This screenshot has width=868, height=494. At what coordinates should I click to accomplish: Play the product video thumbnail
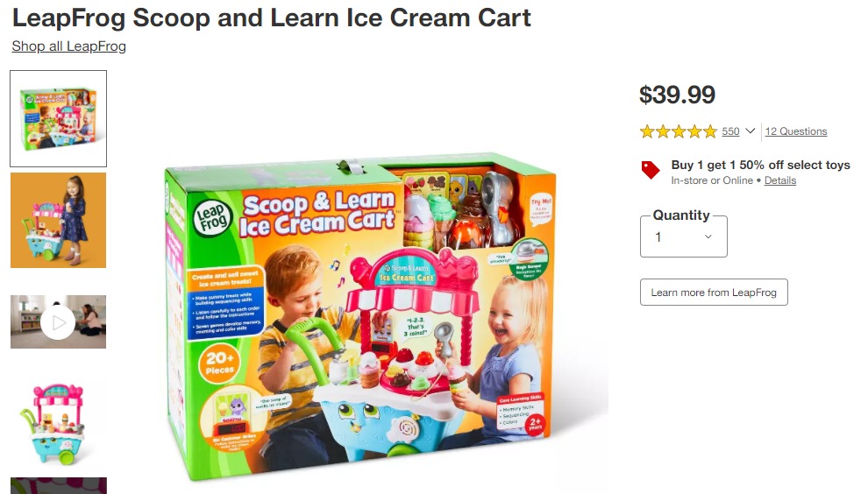tap(58, 322)
